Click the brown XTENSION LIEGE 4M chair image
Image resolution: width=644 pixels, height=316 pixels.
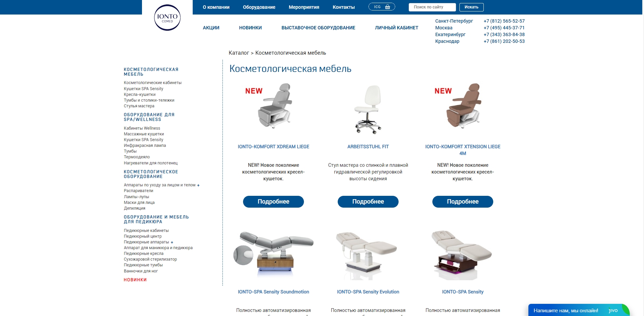point(463,105)
